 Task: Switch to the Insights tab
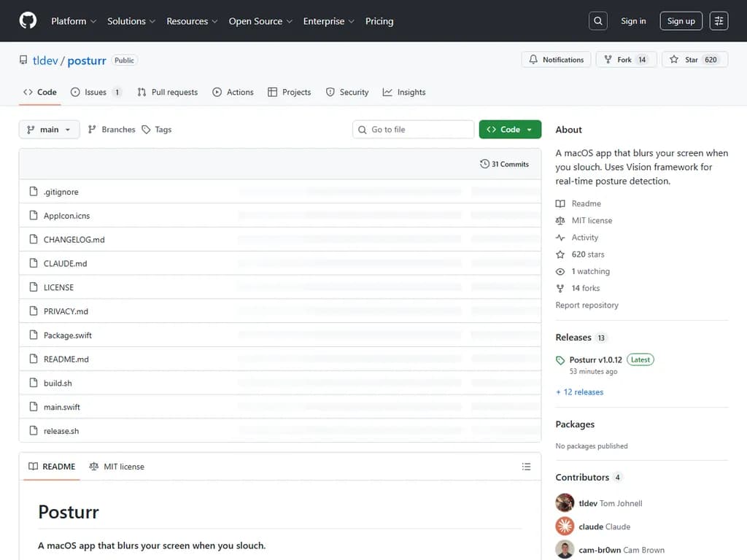tap(403, 92)
